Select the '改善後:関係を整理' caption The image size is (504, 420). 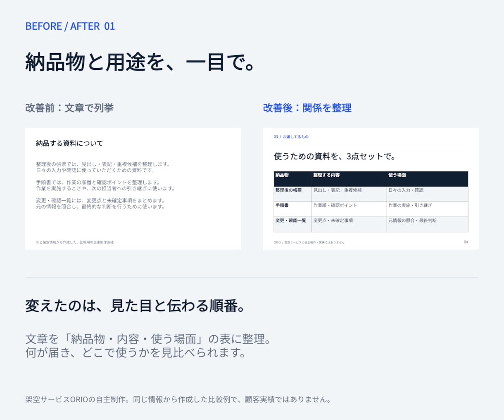pyautogui.click(x=307, y=108)
